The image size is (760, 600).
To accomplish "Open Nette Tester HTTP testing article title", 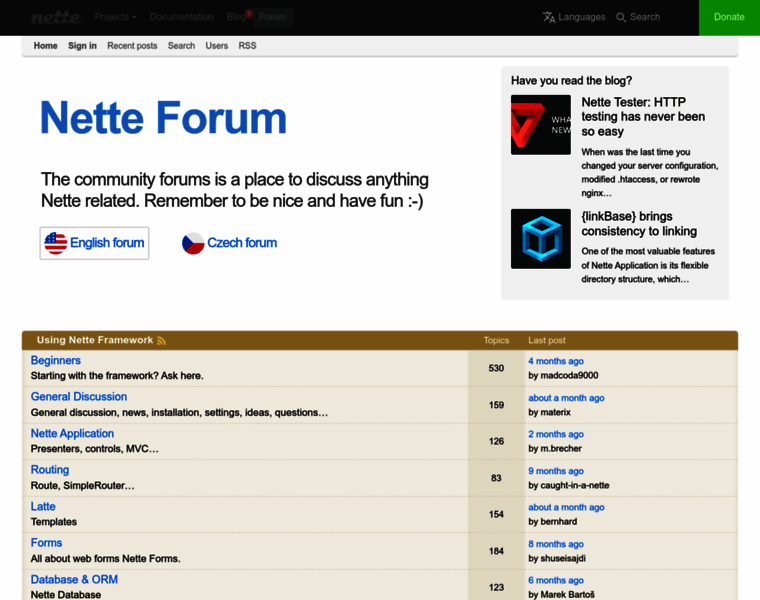I will pos(643,117).
